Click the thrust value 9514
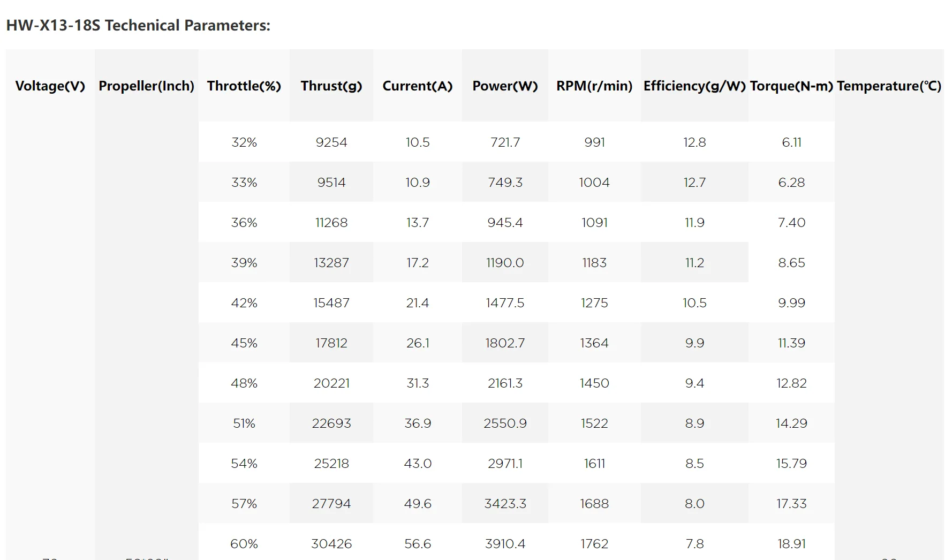Screen dimensions: 945x560 click(x=331, y=182)
